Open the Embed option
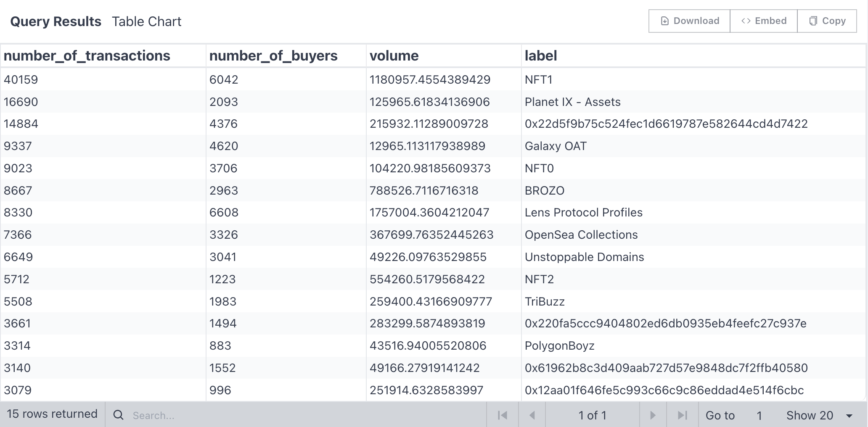Image resolution: width=868 pixels, height=427 pixels. (764, 21)
